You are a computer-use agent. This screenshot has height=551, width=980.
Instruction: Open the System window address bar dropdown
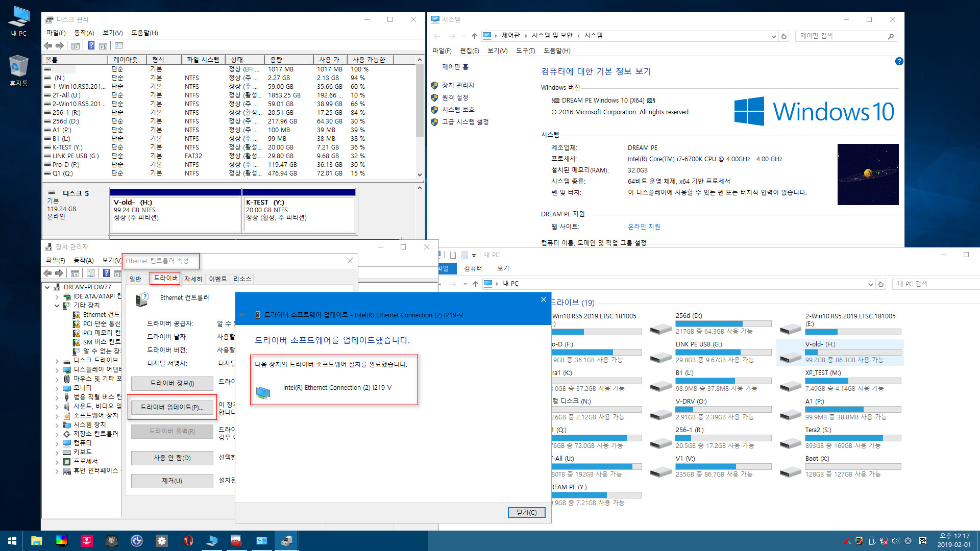pyautogui.click(x=773, y=36)
